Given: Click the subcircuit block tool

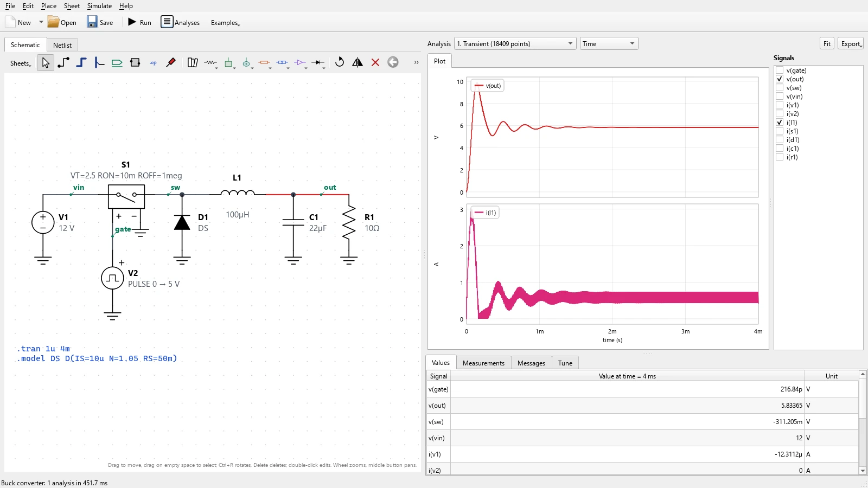Looking at the screenshot, I should click(135, 63).
